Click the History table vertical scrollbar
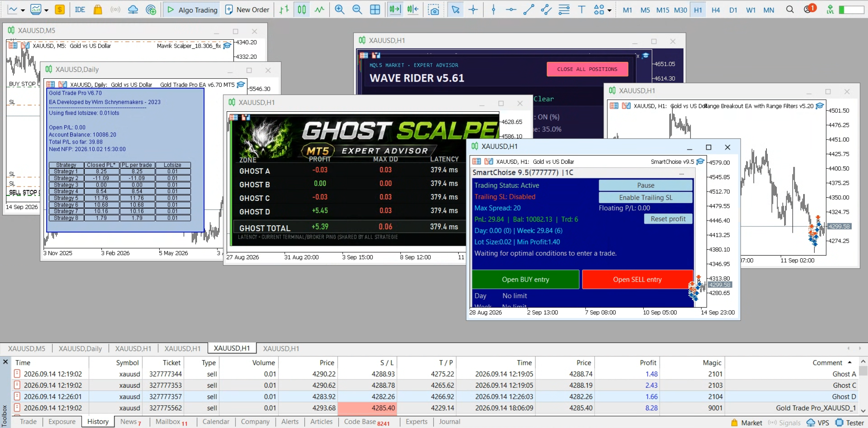868x428 pixels. 863,385
